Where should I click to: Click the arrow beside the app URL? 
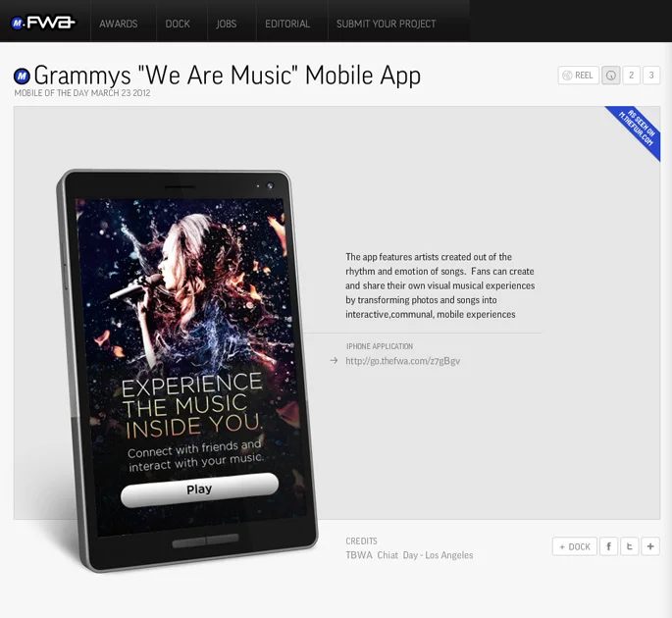[x=334, y=360]
